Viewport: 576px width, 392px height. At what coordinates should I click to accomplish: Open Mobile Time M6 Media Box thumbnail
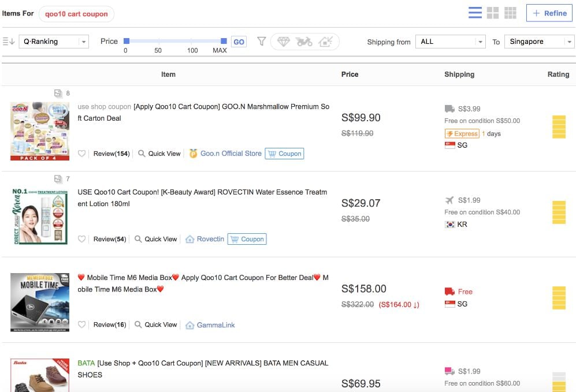(x=40, y=302)
